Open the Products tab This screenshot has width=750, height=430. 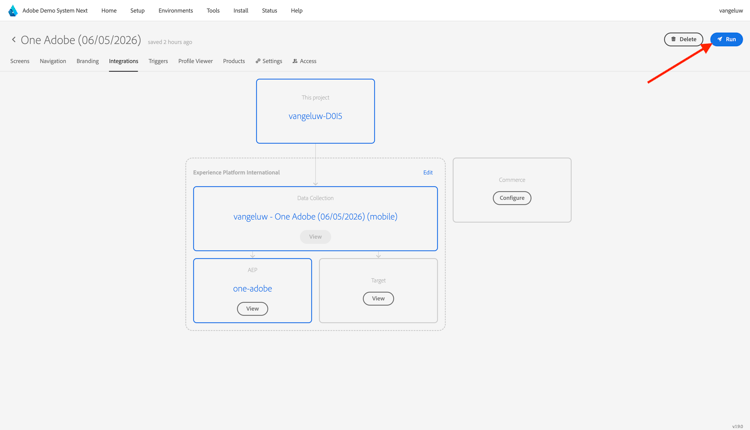click(234, 61)
